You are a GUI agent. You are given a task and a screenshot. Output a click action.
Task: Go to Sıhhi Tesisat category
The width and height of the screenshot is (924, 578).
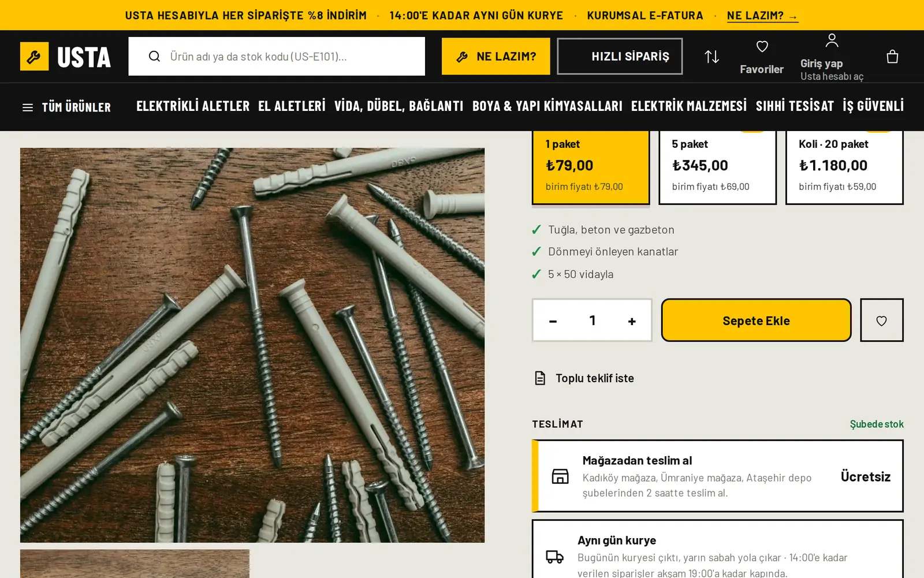click(x=795, y=106)
